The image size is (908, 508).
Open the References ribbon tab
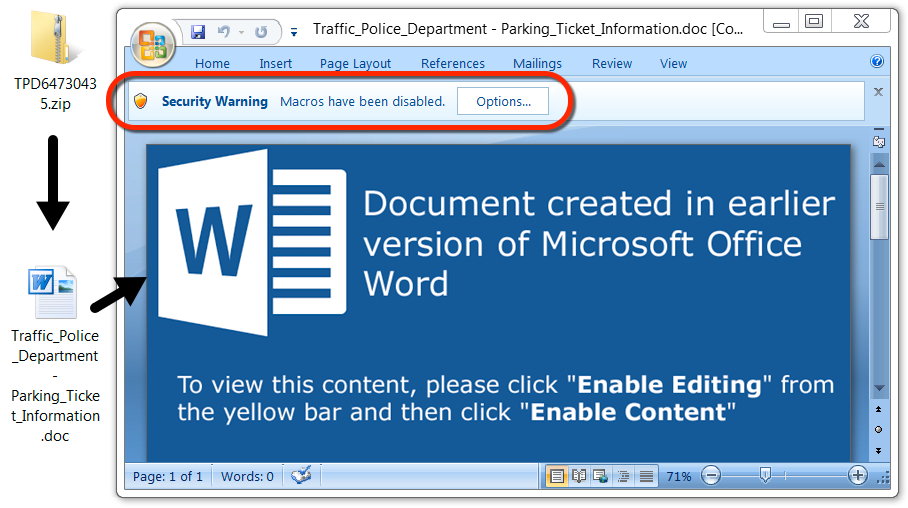click(453, 64)
